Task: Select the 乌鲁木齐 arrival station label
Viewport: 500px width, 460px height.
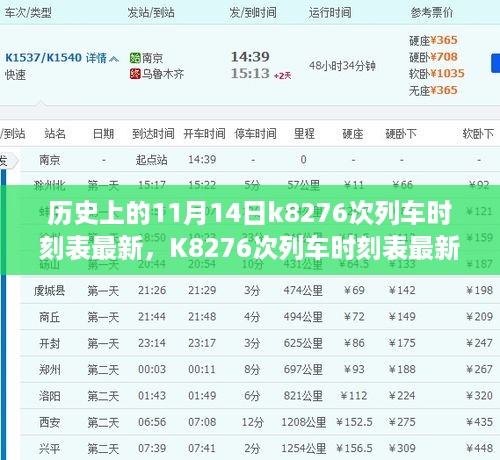Action: [163, 74]
